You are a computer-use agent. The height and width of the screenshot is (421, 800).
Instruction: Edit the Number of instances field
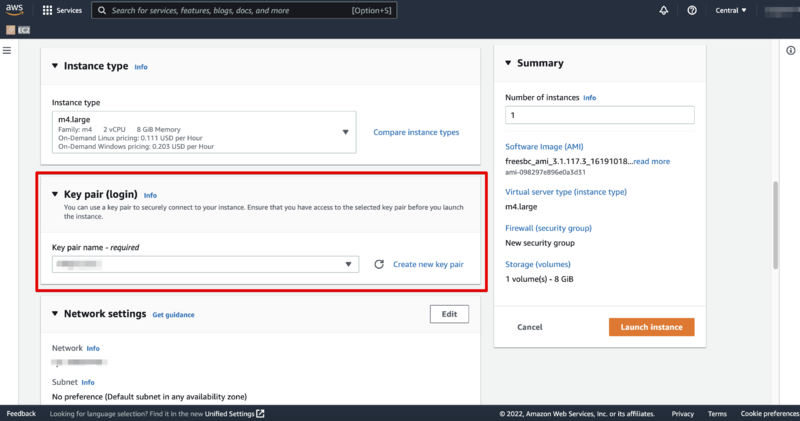(599, 115)
